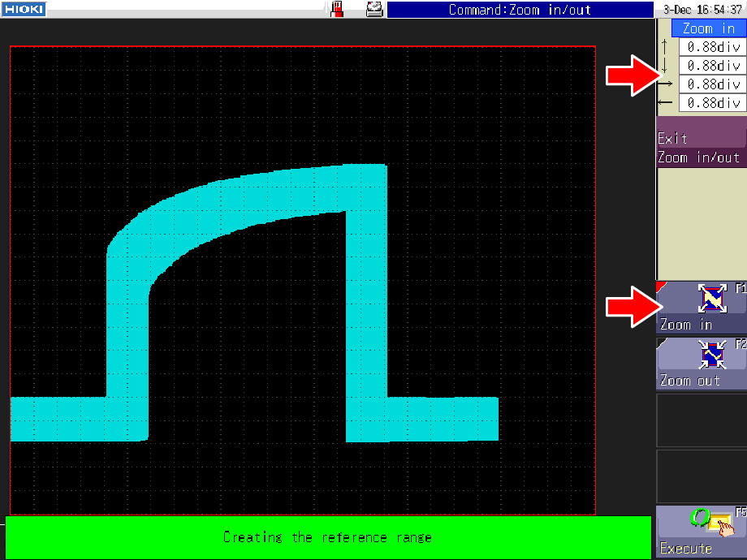Click the empty F4 function key slot
Image resolution: width=747 pixels, height=560 pixels.
point(701,476)
